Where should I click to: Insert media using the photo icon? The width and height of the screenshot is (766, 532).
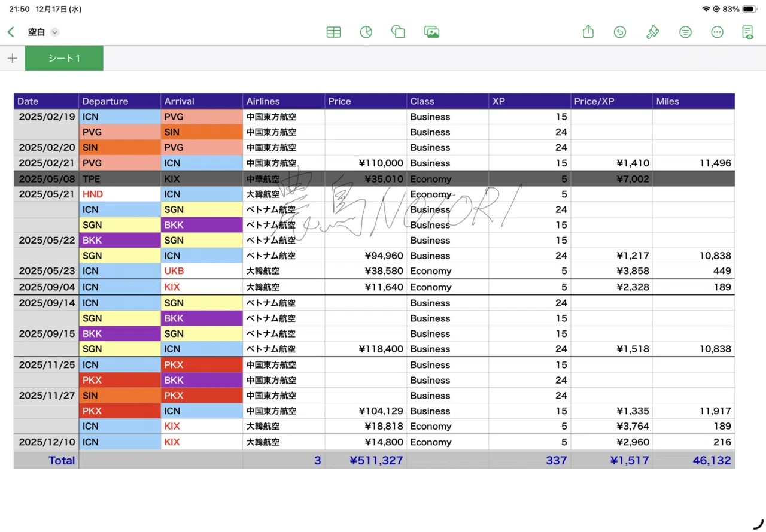tap(431, 32)
